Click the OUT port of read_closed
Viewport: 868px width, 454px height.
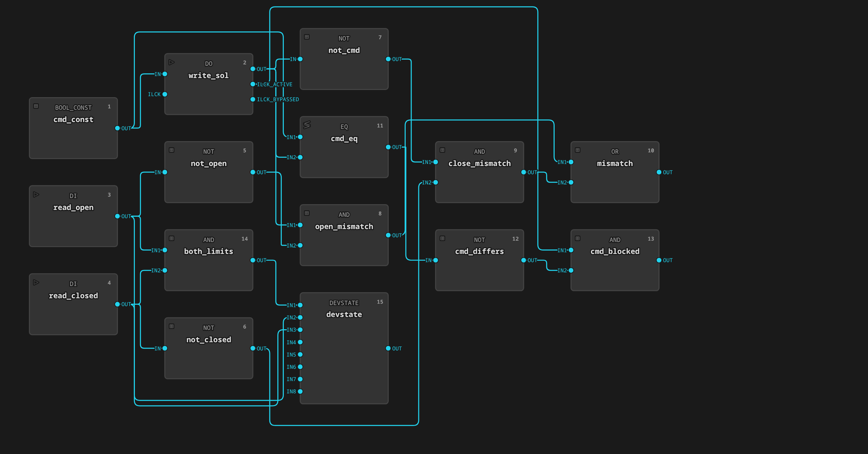[x=118, y=304]
